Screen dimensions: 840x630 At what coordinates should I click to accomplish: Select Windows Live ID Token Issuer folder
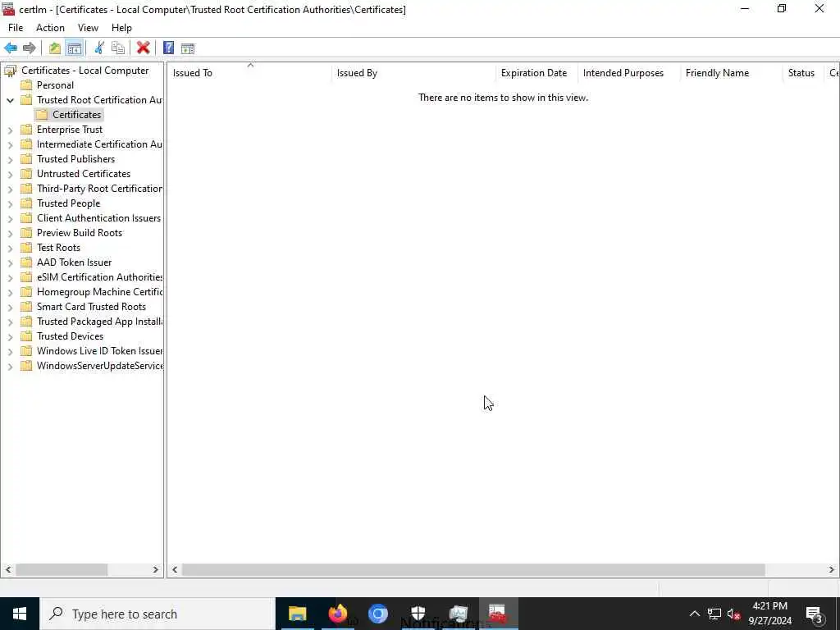pos(99,351)
